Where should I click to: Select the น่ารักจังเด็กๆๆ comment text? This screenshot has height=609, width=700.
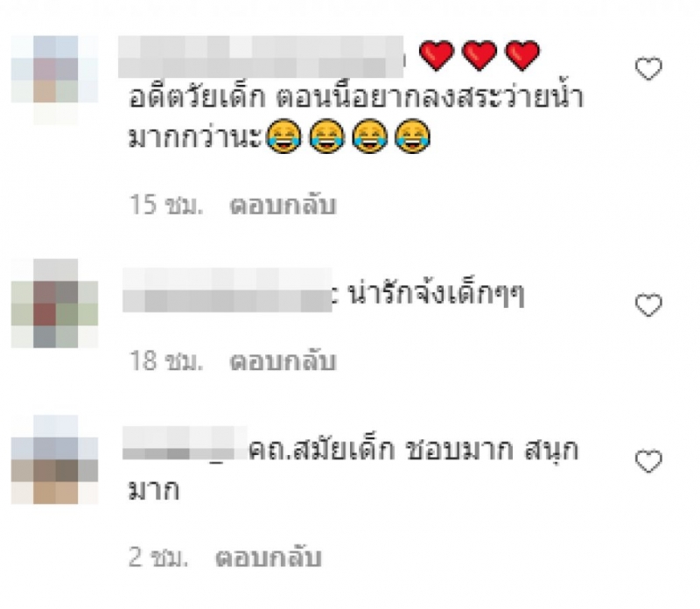click(x=436, y=295)
